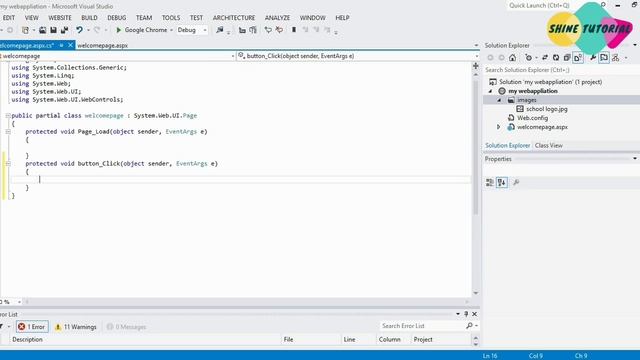Click the pin icon on Error List panel
This screenshot has width=640, height=360.
click(x=466, y=314)
